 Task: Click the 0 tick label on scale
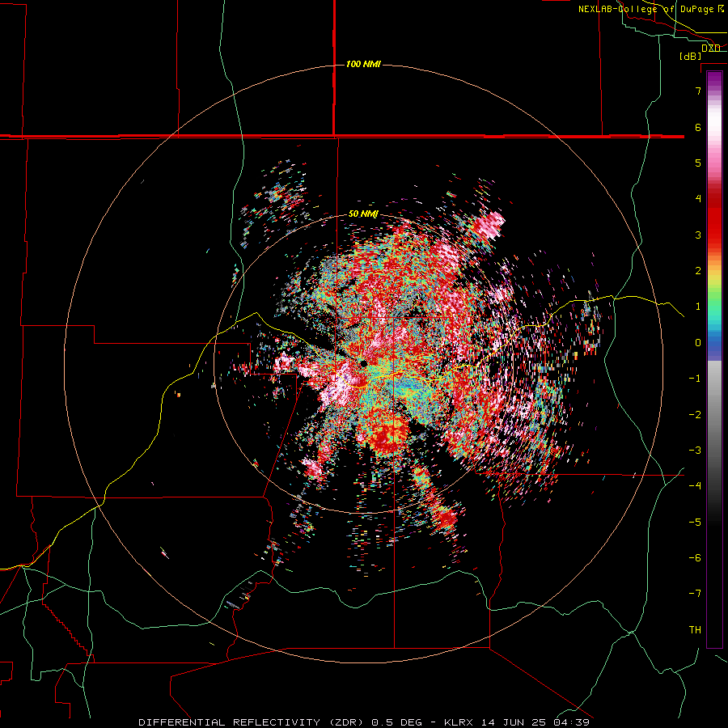click(698, 343)
